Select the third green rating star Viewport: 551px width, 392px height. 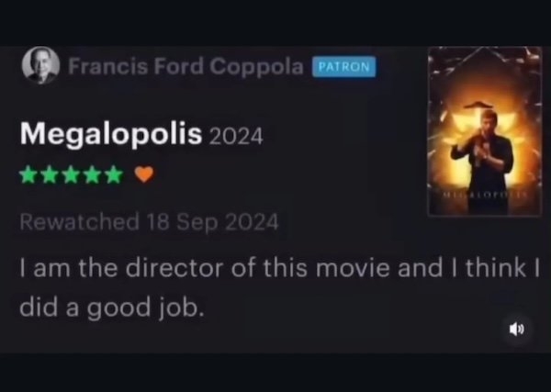point(71,174)
